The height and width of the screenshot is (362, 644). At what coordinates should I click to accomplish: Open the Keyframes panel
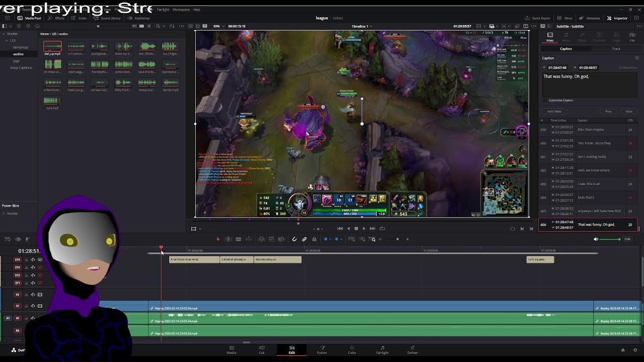(139, 18)
